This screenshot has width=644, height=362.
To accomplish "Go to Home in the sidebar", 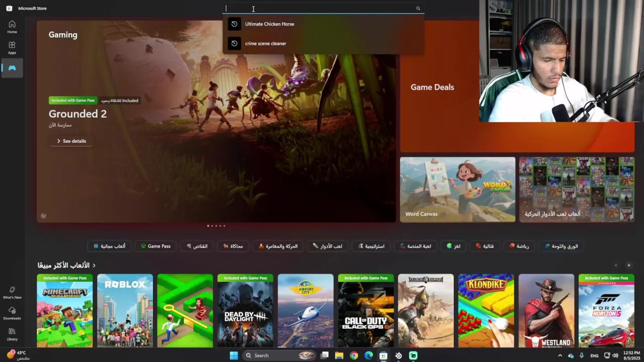I will (x=12, y=27).
